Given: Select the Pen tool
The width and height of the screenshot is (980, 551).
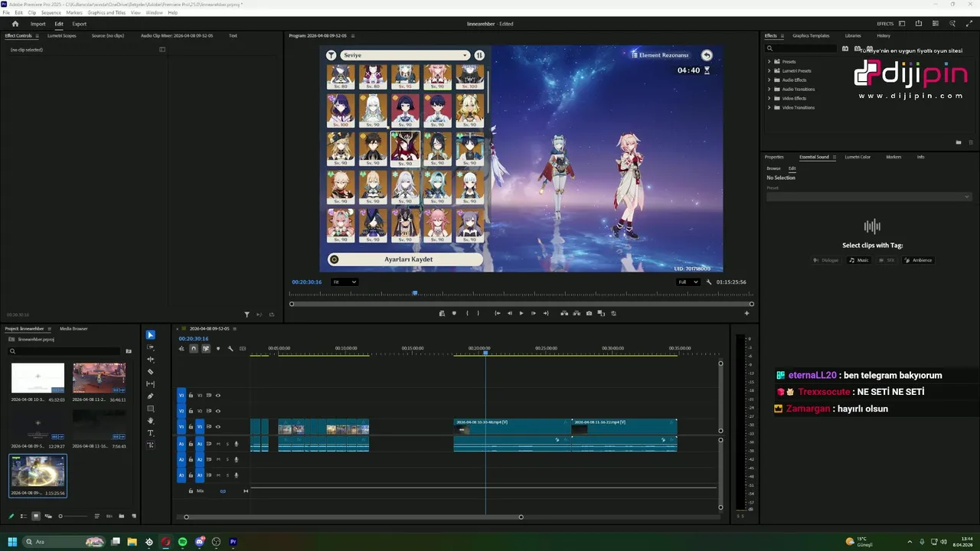Looking at the screenshot, I should pyautogui.click(x=150, y=396).
